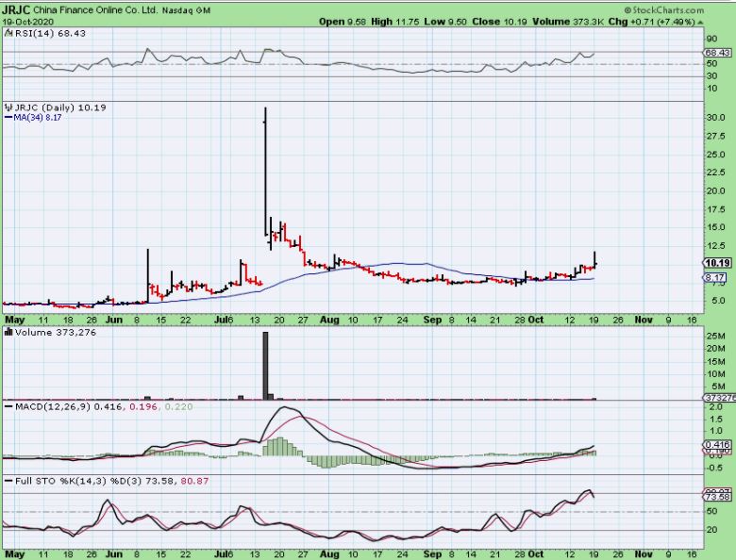
Task: Click the dash marker before Full STO label
Action: (8, 481)
